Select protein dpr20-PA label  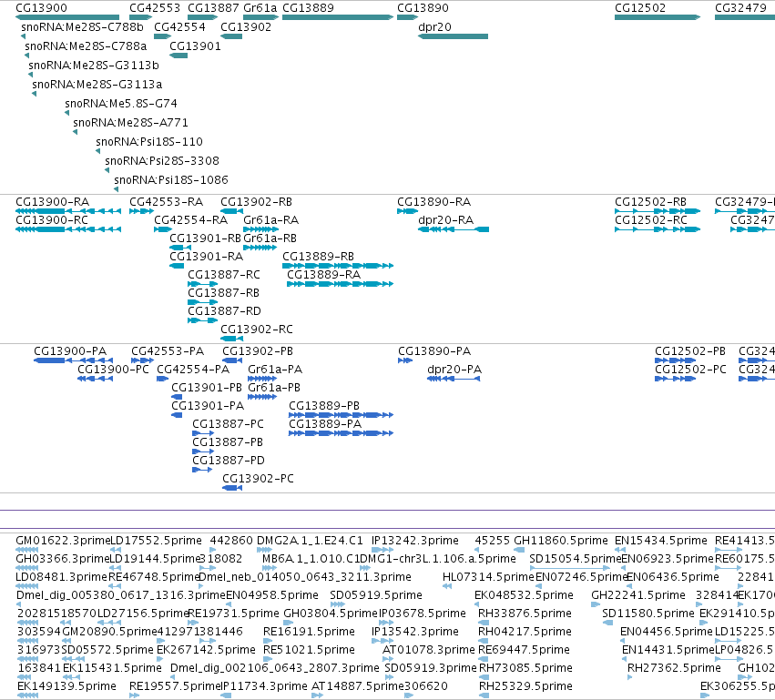(x=454, y=370)
